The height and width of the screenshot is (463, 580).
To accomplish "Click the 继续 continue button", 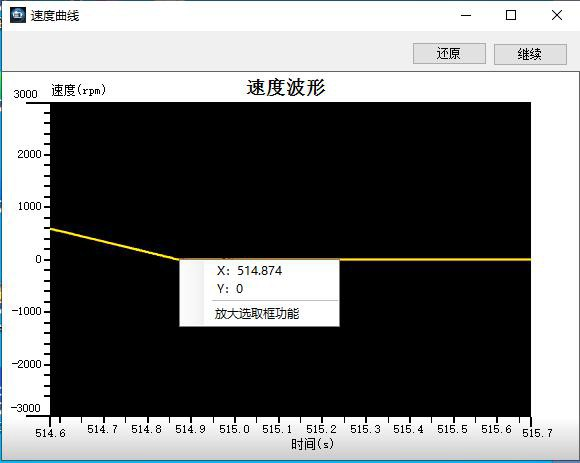I will [530, 54].
